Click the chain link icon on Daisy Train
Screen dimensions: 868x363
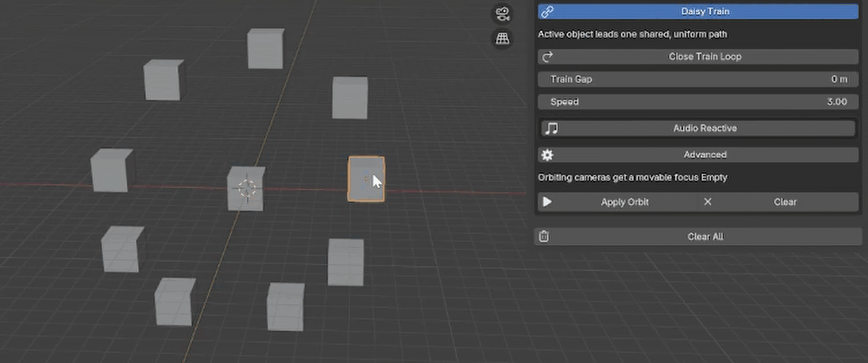coord(547,12)
